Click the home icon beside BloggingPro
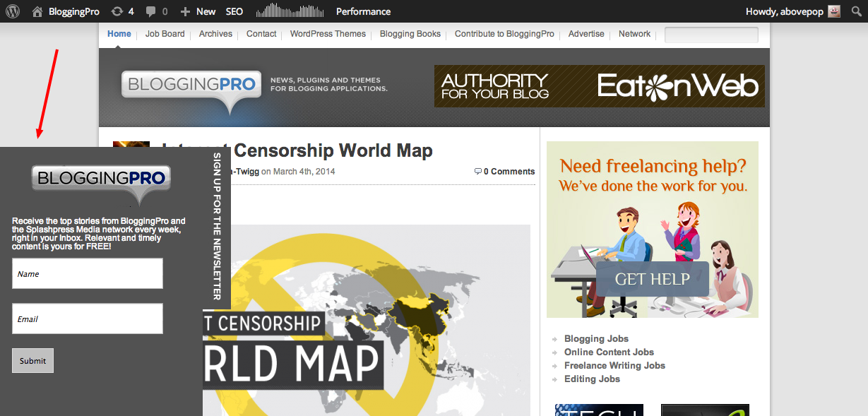Screen dimensions: 868x416 (37, 11)
